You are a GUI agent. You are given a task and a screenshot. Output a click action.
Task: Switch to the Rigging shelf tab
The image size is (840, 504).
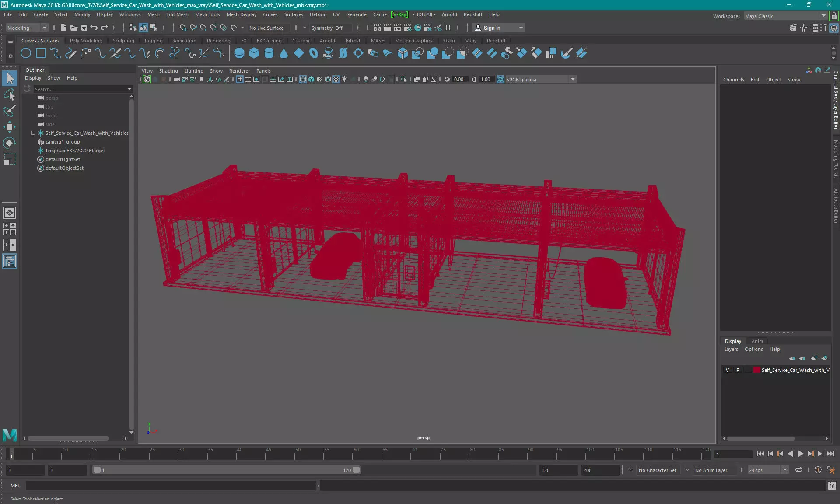[x=154, y=41]
